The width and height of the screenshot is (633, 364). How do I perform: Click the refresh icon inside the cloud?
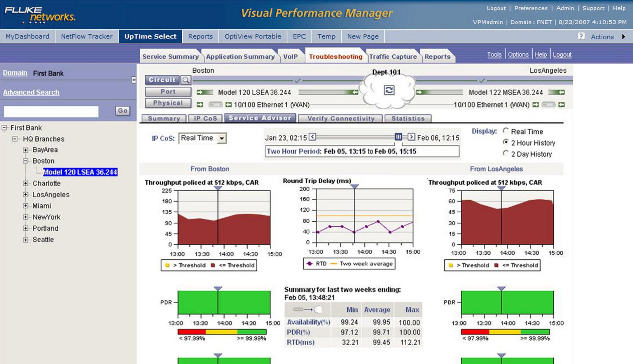[x=389, y=90]
